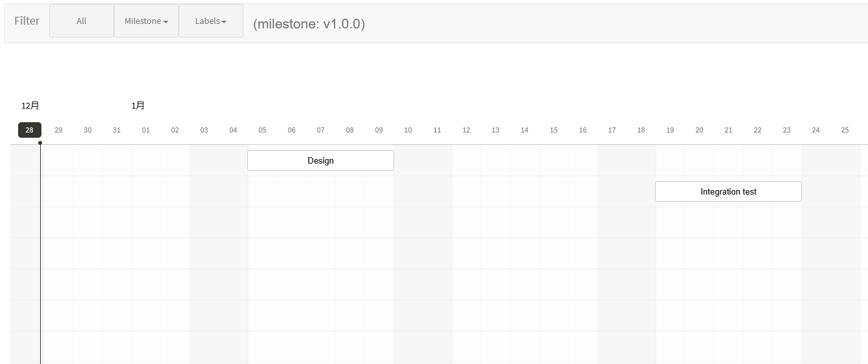Click the today marker dot on the vertical line
868x364 pixels.
pos(40,143)
